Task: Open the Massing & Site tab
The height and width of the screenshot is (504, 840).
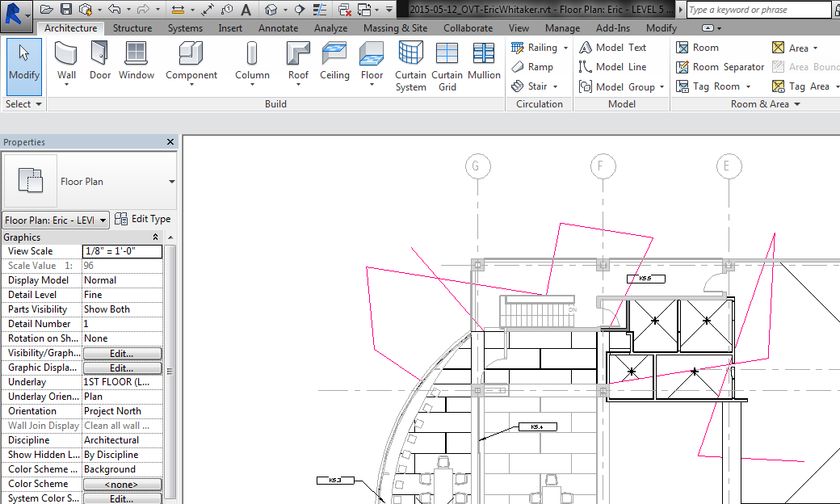Action: click(x=395, y=27)
